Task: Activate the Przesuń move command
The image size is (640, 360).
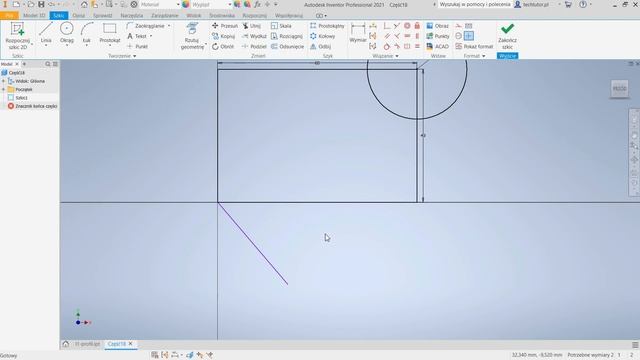Action: coord(225,26)
